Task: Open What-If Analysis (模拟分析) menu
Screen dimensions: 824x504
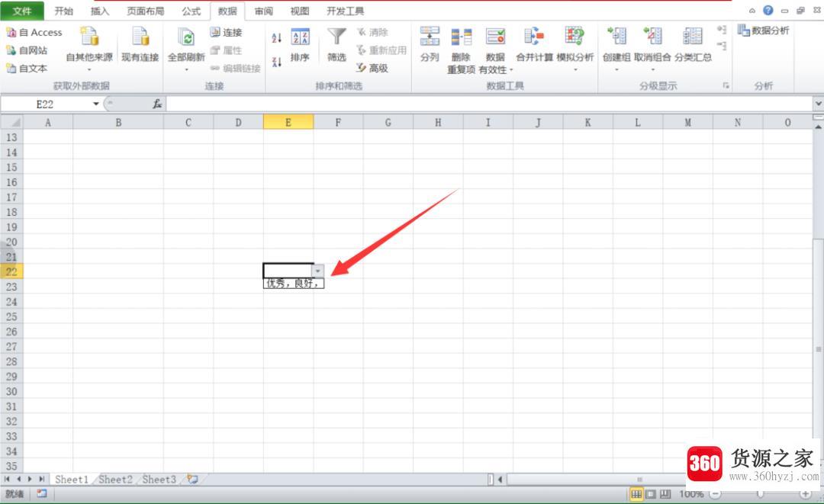Action: pyautogui.click(x=575, y=50)
